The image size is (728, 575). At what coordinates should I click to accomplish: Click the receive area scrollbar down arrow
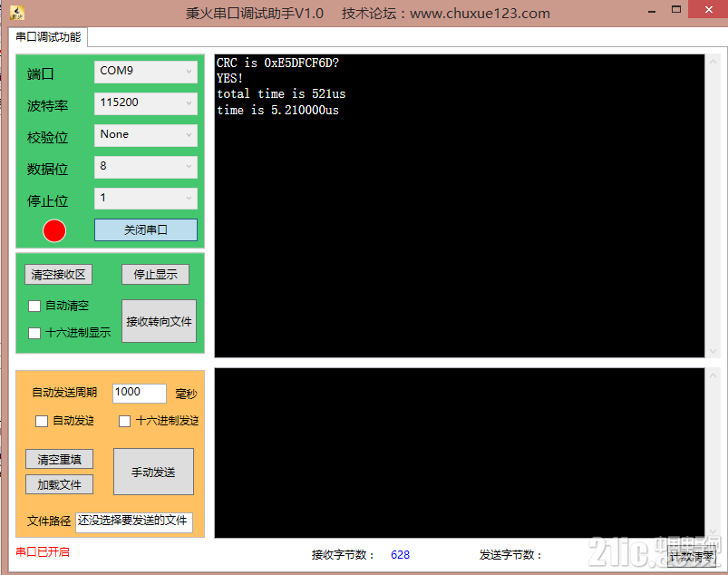[x=713, y=351]
